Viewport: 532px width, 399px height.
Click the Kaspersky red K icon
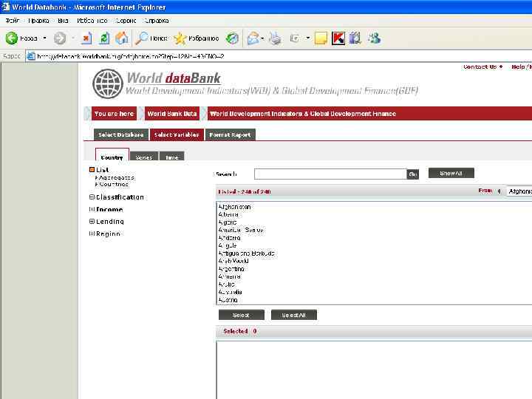(338, 38)
